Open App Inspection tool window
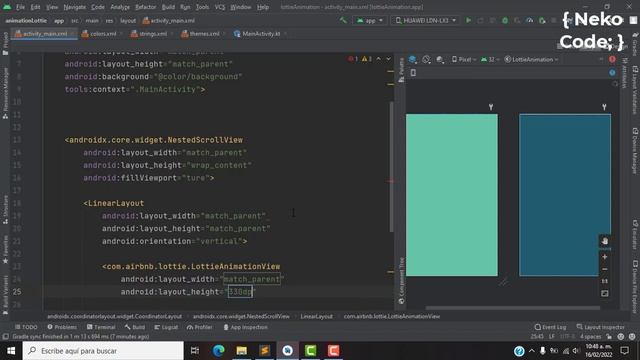Viewport: 640px width, 360px height. (x=245, y=327)
